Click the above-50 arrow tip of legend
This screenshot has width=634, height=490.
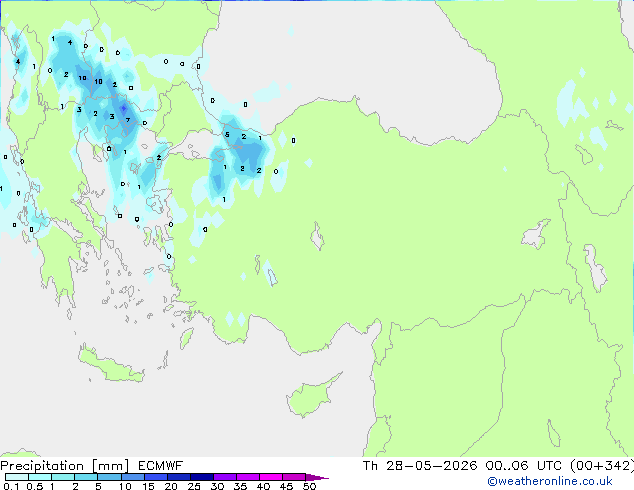[317, 477]
